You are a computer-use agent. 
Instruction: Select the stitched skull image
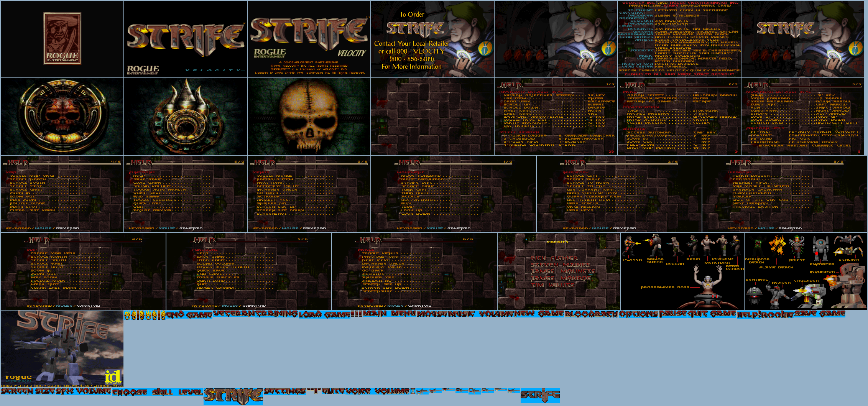(x=309, y=116)
